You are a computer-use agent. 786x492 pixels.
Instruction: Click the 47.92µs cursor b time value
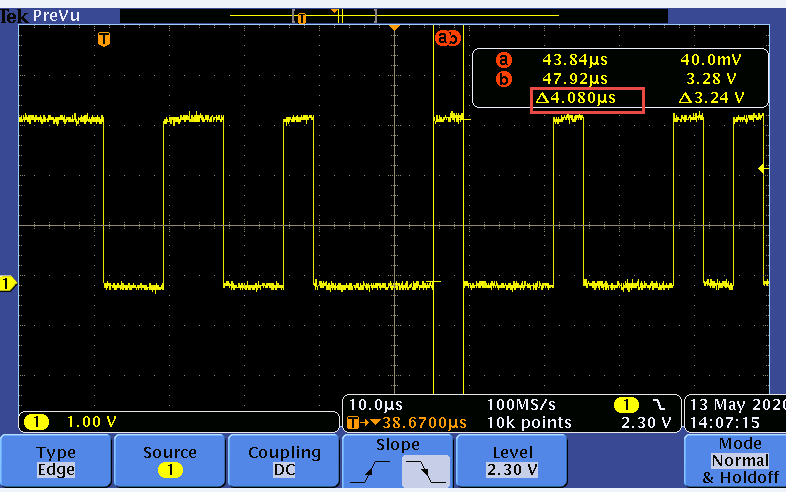575,79
